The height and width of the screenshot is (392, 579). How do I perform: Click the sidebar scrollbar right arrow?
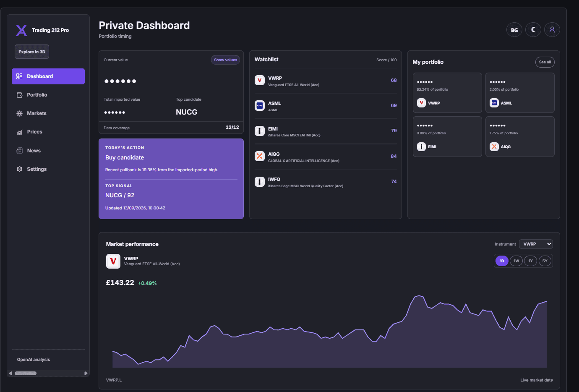[86, 373]
